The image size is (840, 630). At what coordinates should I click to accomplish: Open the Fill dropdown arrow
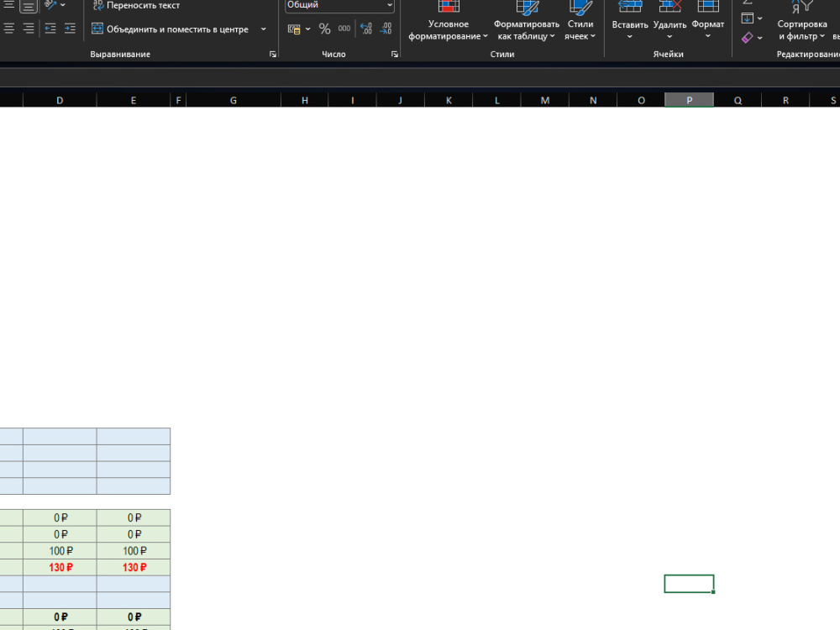pyautogui.click(x=759, y=18)
